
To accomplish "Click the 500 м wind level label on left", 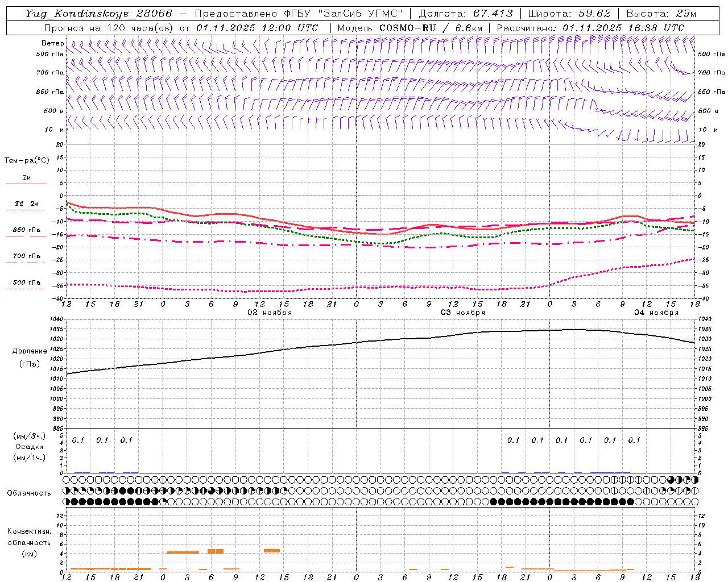I will tap(54, 111).
